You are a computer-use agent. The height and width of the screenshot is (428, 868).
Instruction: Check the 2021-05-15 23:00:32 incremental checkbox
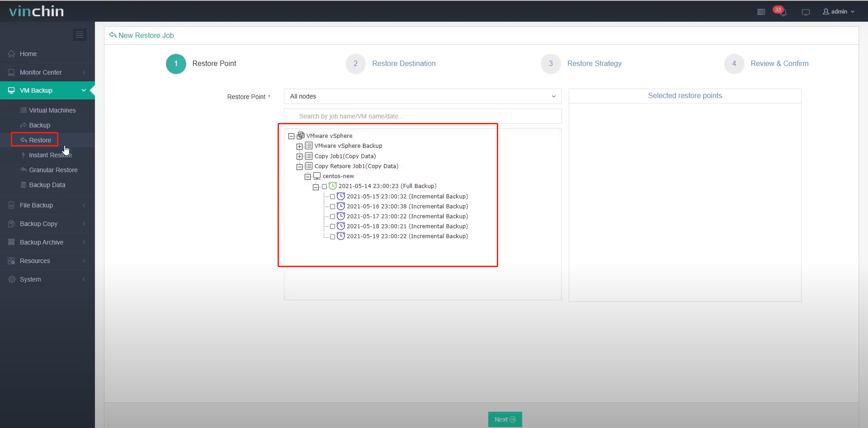coord(332,197)
